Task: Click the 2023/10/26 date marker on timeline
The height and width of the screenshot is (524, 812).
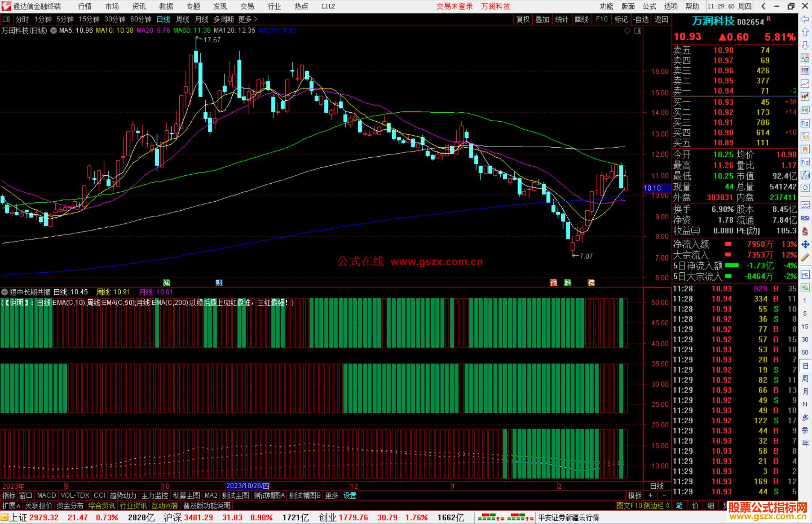Action: 248,486
